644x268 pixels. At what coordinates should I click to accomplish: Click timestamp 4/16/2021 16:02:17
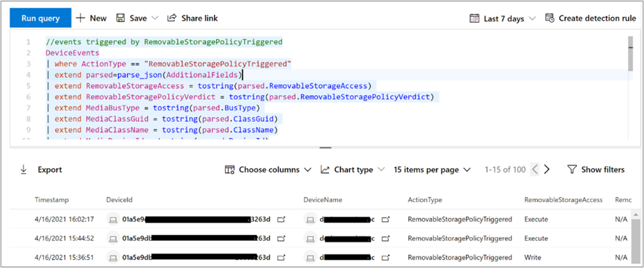coord(64,220)
